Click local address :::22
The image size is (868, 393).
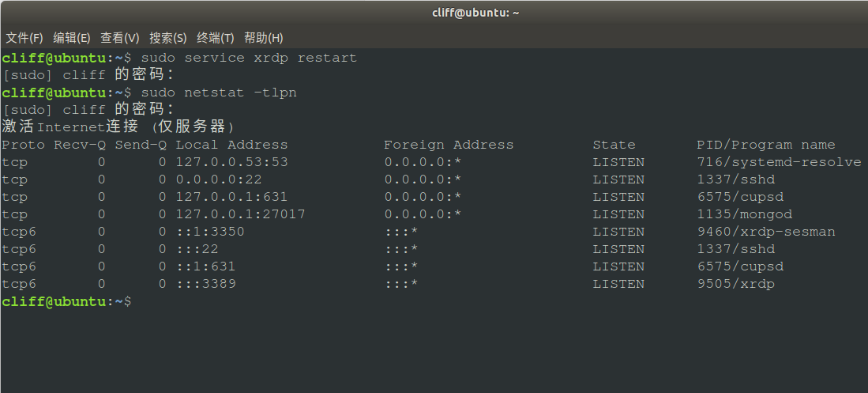point(197,249)
